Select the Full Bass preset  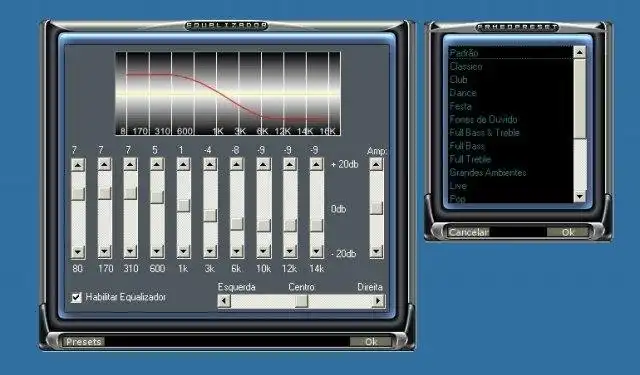click(x=511, y=146)
